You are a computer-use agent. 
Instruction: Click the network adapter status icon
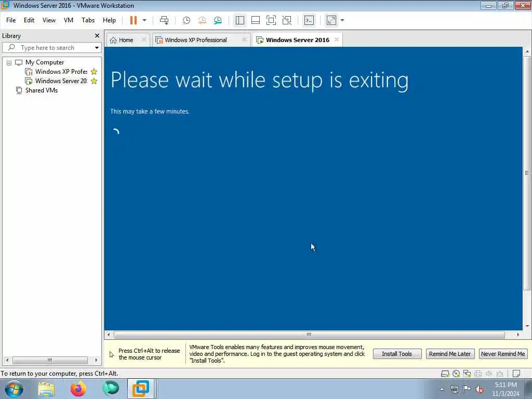[x=467, y=374]
